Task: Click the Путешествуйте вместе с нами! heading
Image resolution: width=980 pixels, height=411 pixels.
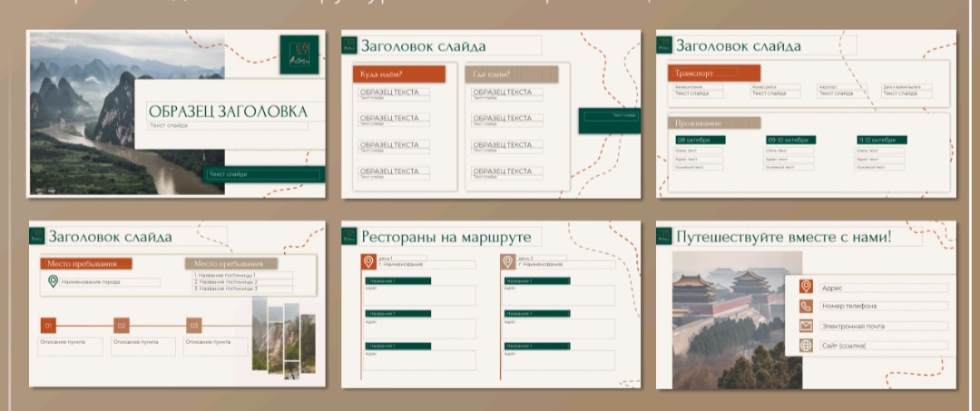Action: point(784,237)
